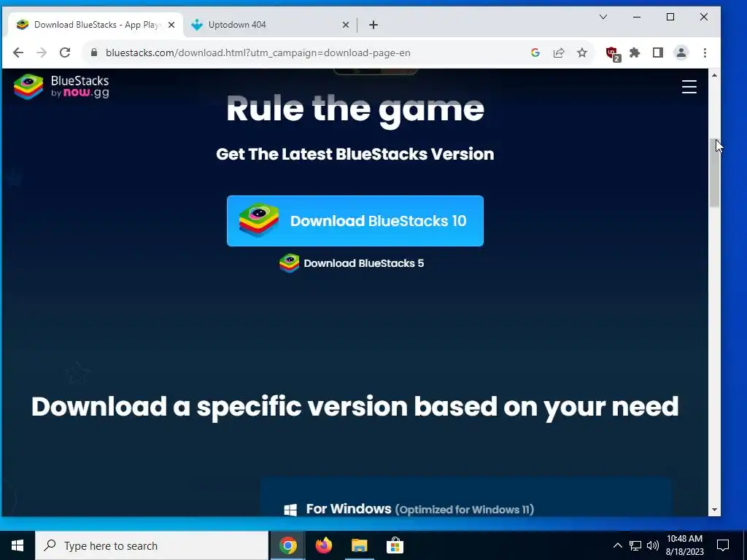Reload the current page
Screen dimensions: 747x560
point(65,52)
